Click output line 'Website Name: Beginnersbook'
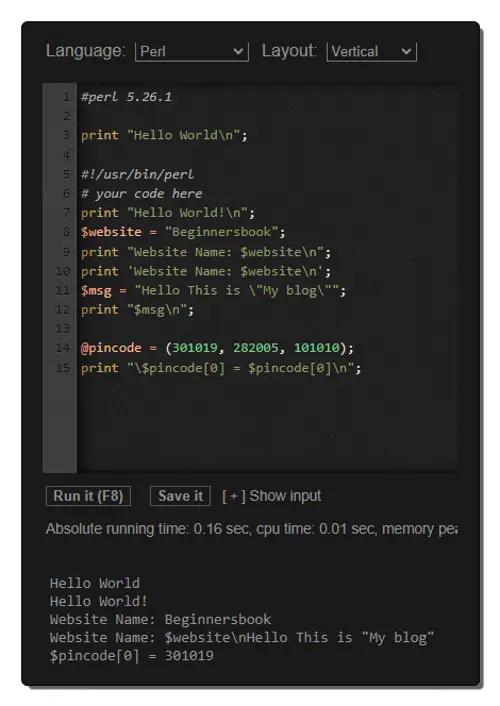This screenshot has height=706, width=500. (x=160, y=619)
